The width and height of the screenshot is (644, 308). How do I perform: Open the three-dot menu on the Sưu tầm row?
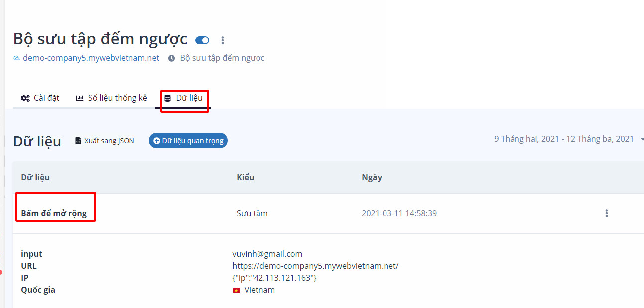(x=606, y=213)
